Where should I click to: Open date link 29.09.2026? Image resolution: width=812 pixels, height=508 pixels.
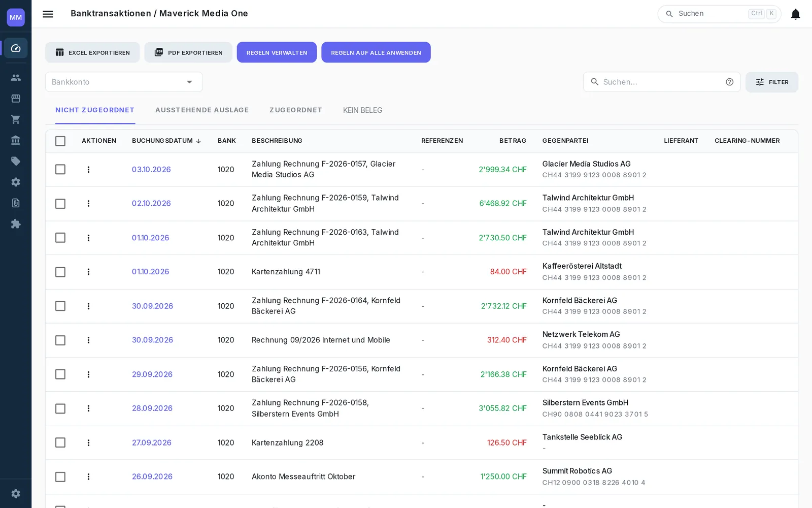click(x=152, y=374)
